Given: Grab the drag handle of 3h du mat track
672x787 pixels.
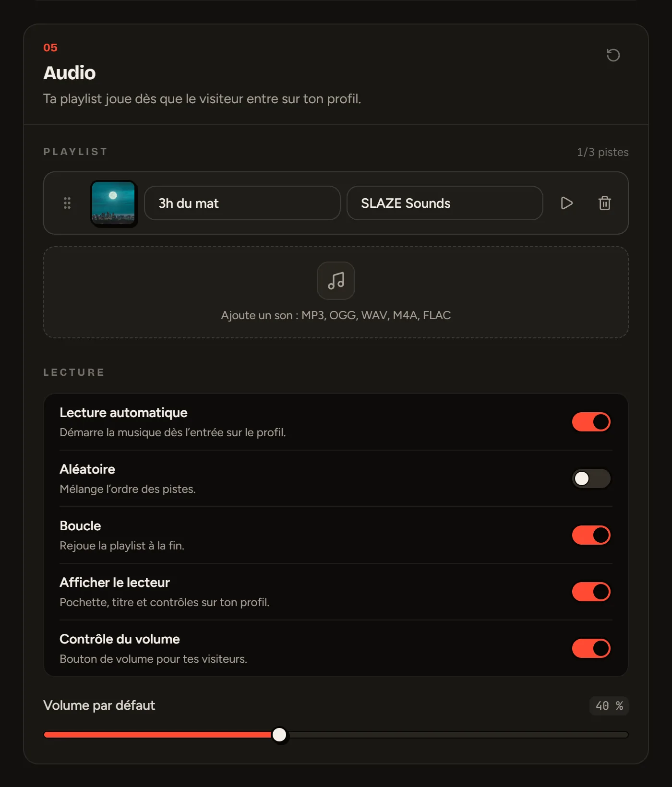Looking at the screenshot, I should point(67,203).
